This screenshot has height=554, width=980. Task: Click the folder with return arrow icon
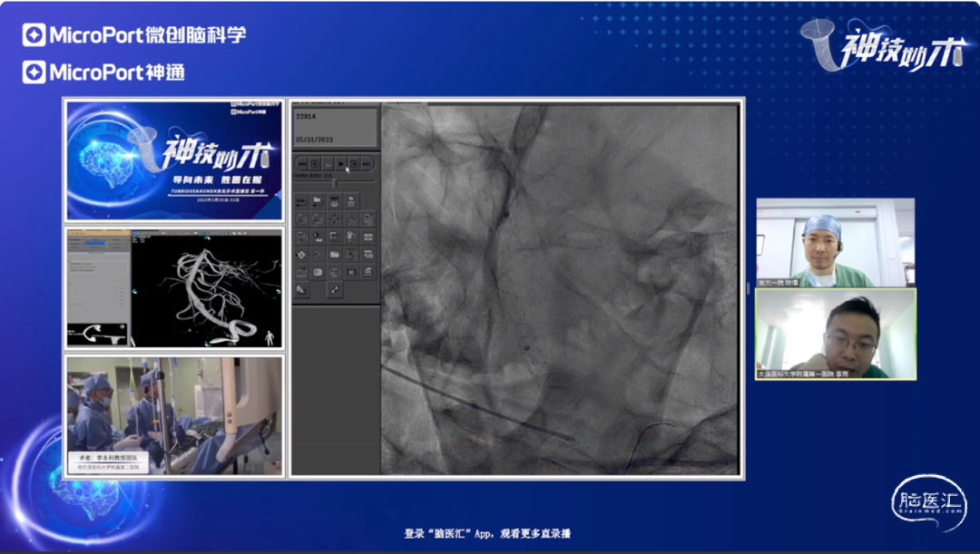pyautogui.click(x=318, y=200)
